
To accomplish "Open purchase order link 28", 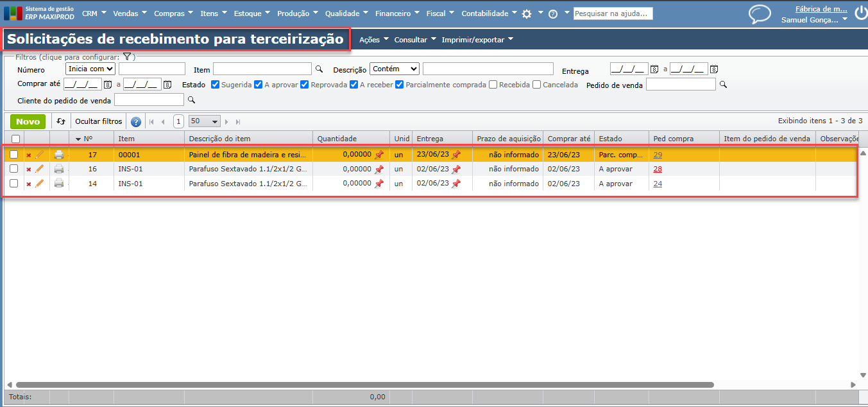I will [x=658, y=169].
